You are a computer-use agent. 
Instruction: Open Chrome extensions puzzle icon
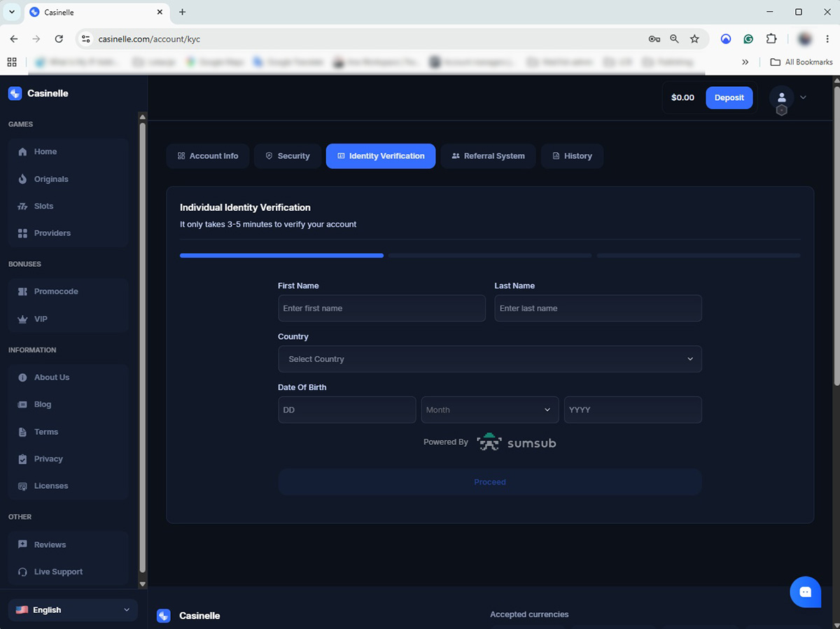coord(771,39)
